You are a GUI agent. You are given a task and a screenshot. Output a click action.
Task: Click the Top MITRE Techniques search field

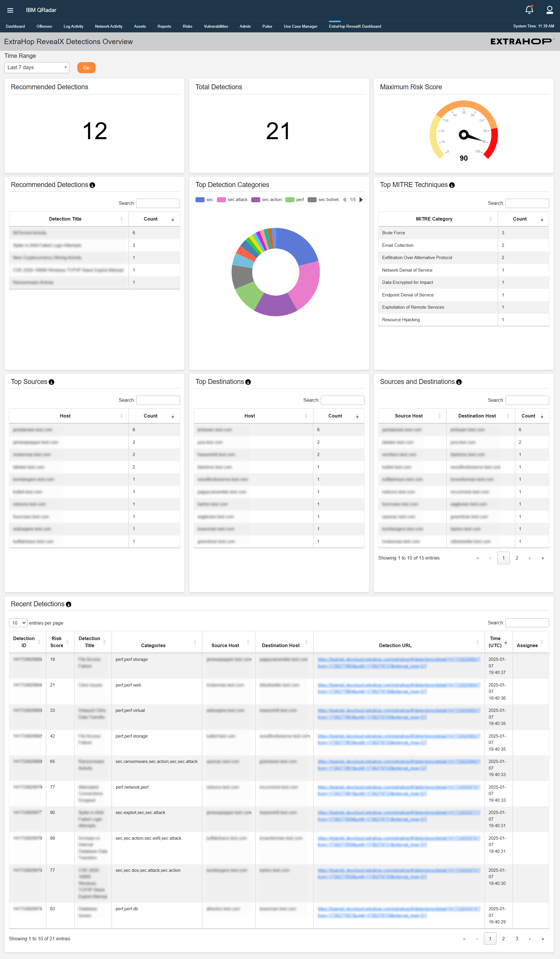[x=527, y=203]
